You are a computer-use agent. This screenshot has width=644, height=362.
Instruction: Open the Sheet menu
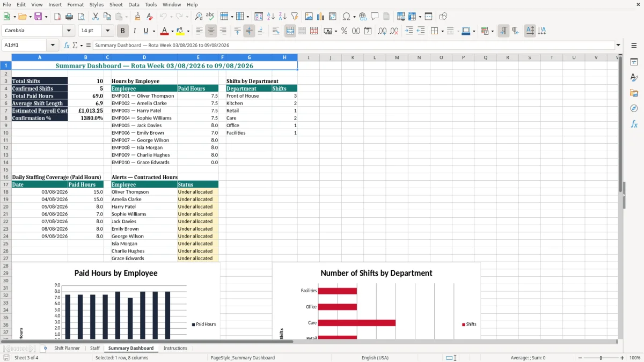tap(116, 4)
